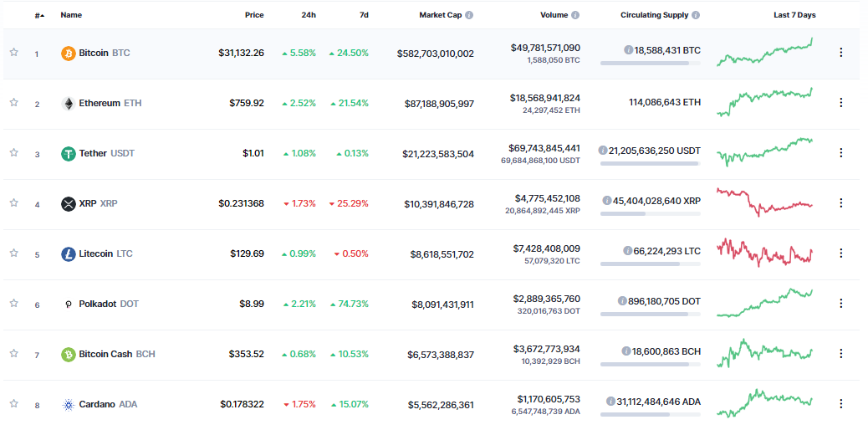
Task: Click info icon beside 18,588,431 BTC supply
Action: (x=628, y=50)
